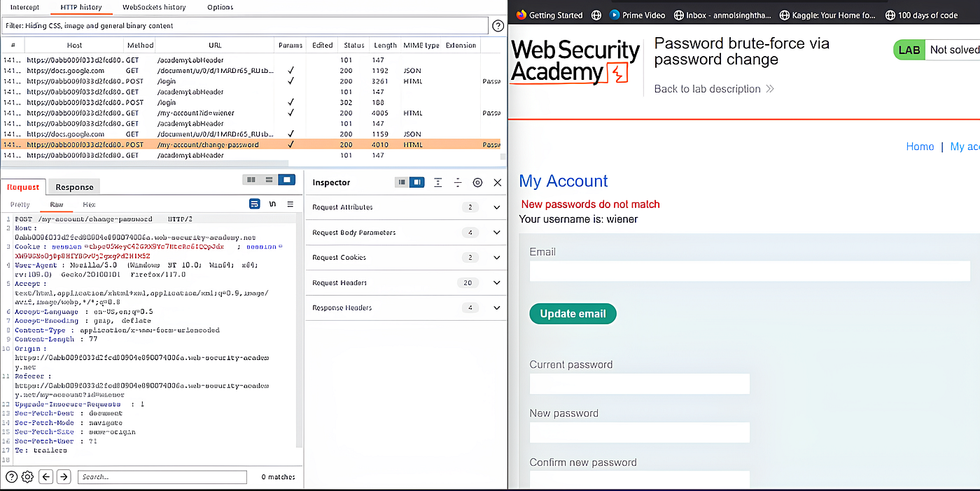Click the Web Security Academy logo

[x=575, y=62]
